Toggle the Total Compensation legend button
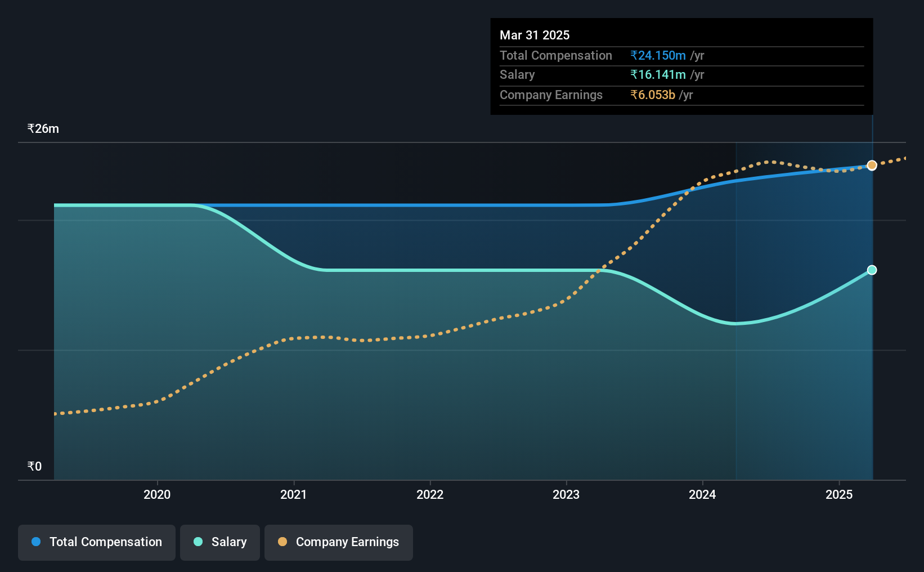 coord(97,542)
